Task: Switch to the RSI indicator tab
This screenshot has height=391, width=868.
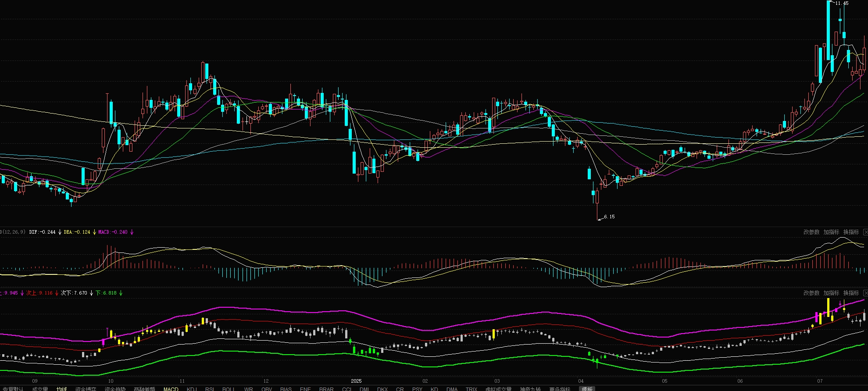Action: (x=210, y=389)
